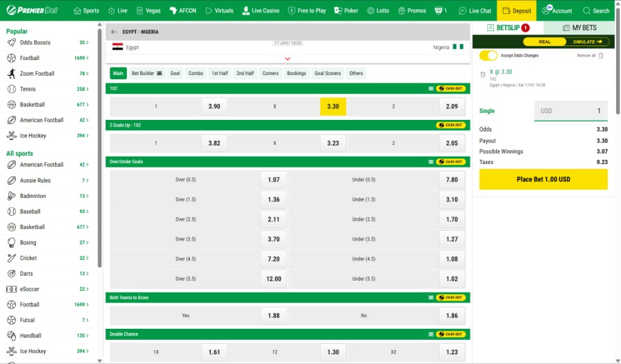
Task: Click sidebar scroll-down arrow
Action: [99, 361]
